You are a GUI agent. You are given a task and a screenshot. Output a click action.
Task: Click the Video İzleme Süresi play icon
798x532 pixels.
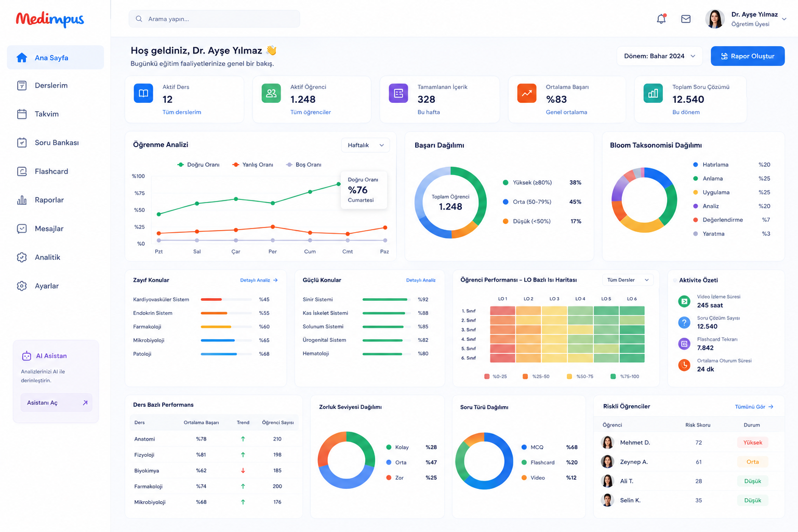(x=684, y=301)
